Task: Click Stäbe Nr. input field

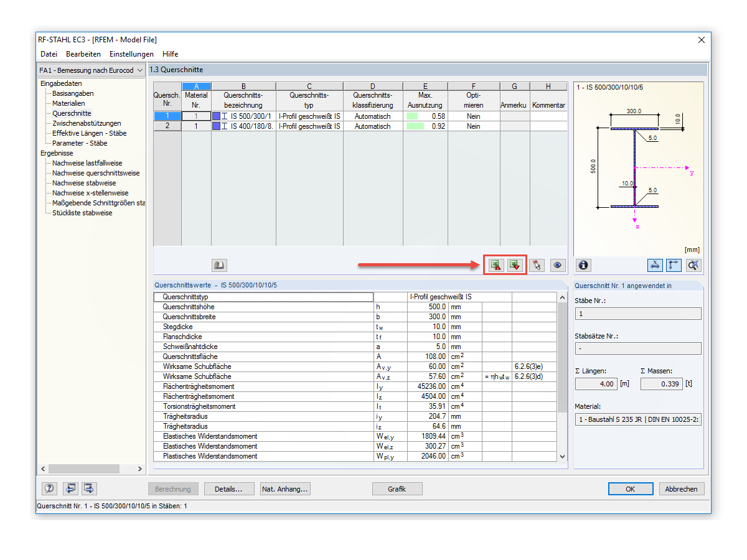Action: 638,314
